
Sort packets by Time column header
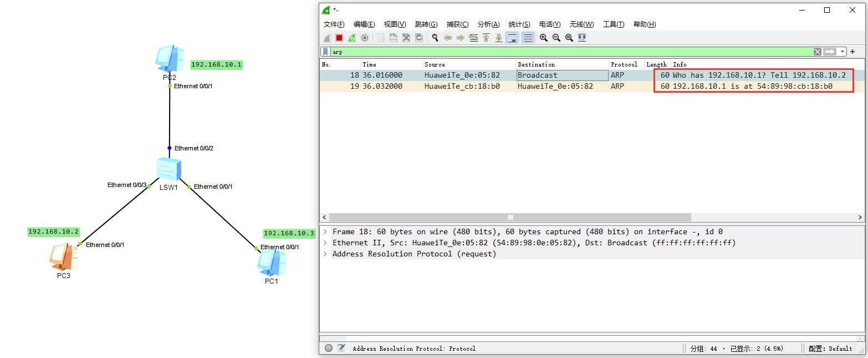[x=391, y=64]
